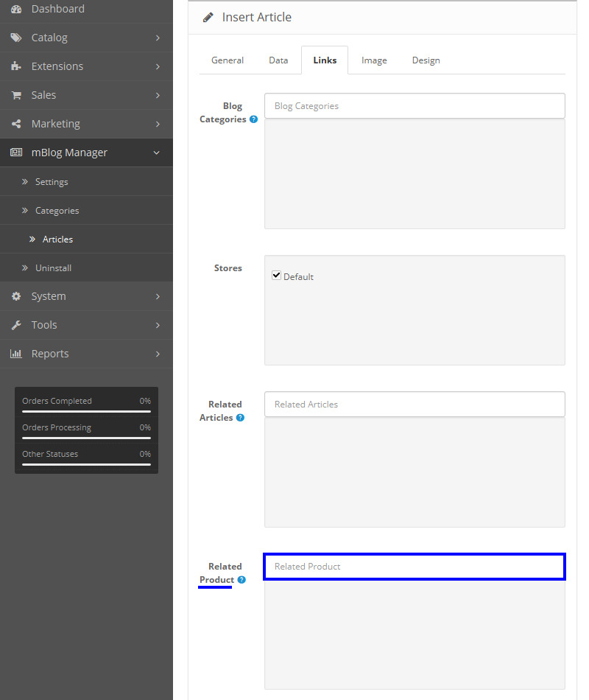This screenshot has height=700, width=589.
Task: Click the Extensions puzzle piece icon
Action: click(16, 66)
